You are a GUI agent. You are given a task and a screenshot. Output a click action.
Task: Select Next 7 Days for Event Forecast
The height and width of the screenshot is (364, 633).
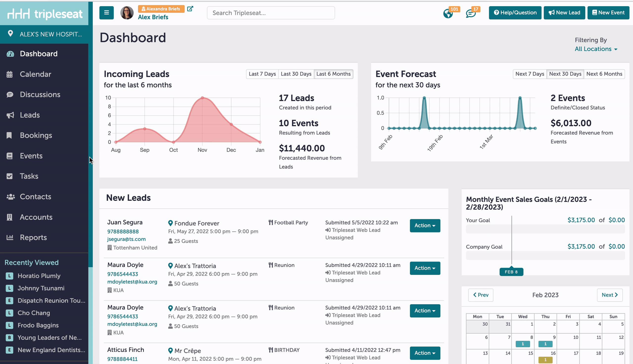pyautogui.click(x=530, y=74)
